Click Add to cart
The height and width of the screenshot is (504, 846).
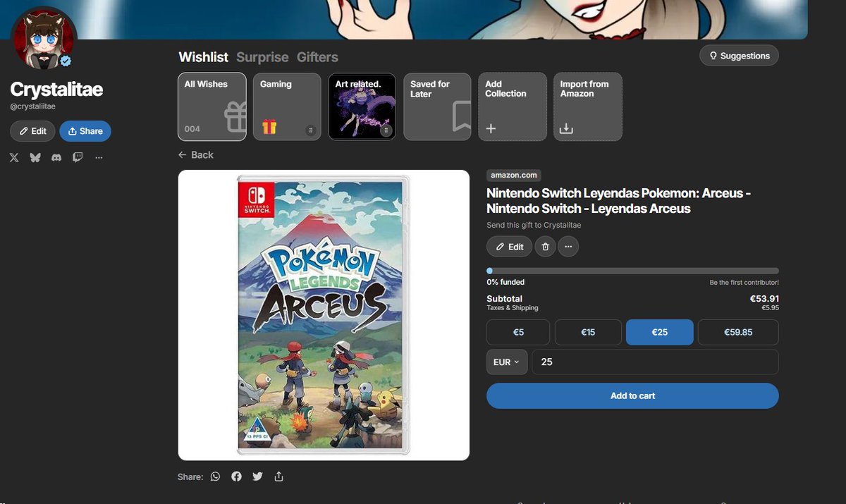[632, 396]
